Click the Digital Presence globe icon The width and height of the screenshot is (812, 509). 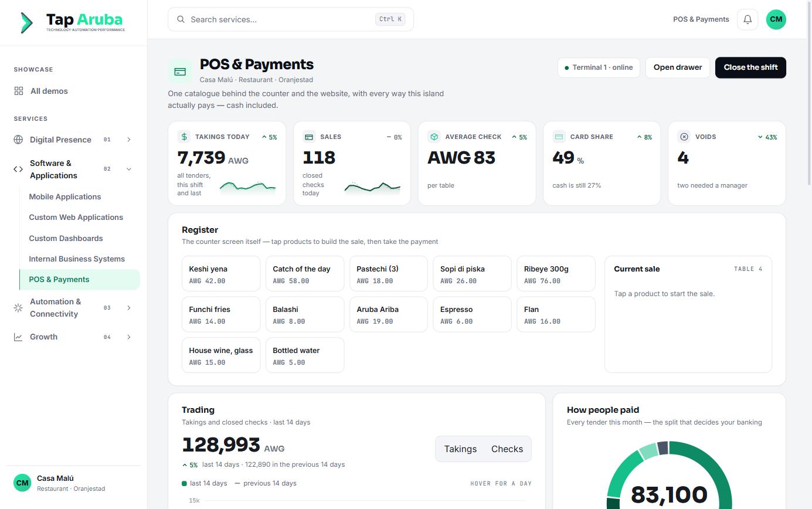tap(18, 140)
